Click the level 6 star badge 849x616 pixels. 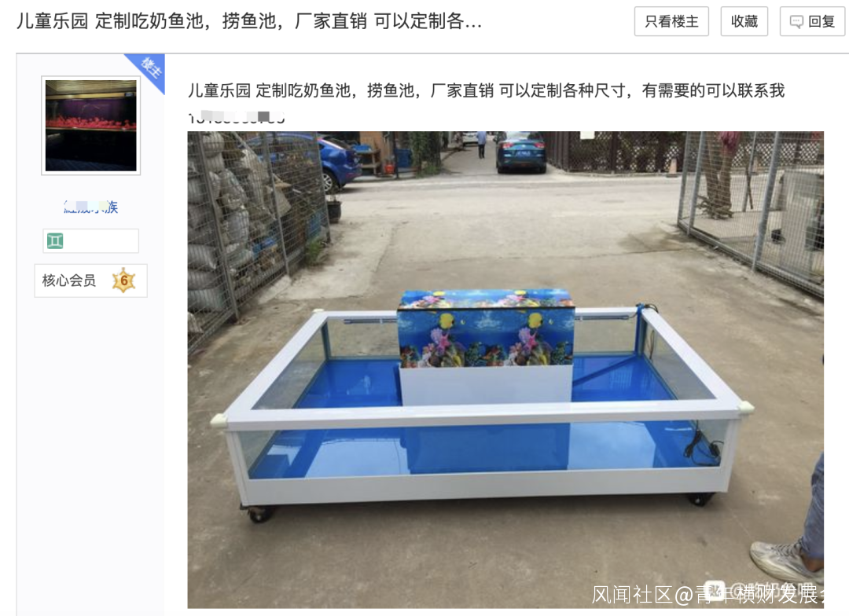click(124, 280)
